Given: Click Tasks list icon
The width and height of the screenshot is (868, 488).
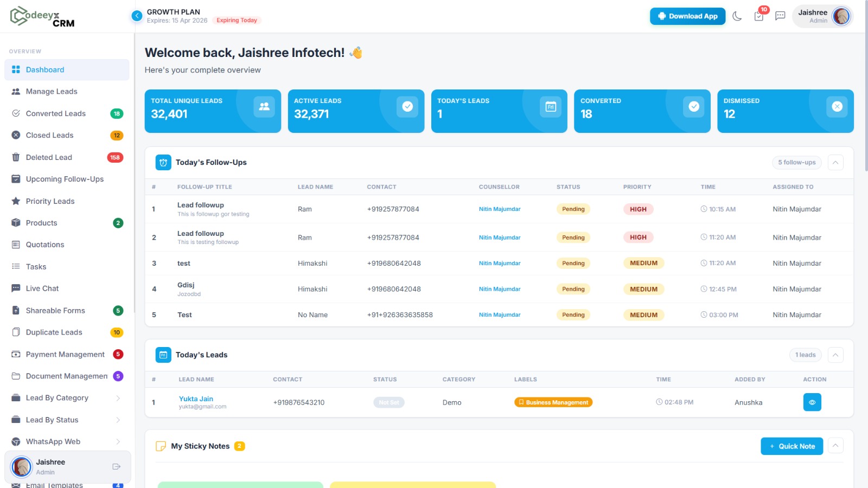Looking at the screenshot, I should click(x=16, y=267).
